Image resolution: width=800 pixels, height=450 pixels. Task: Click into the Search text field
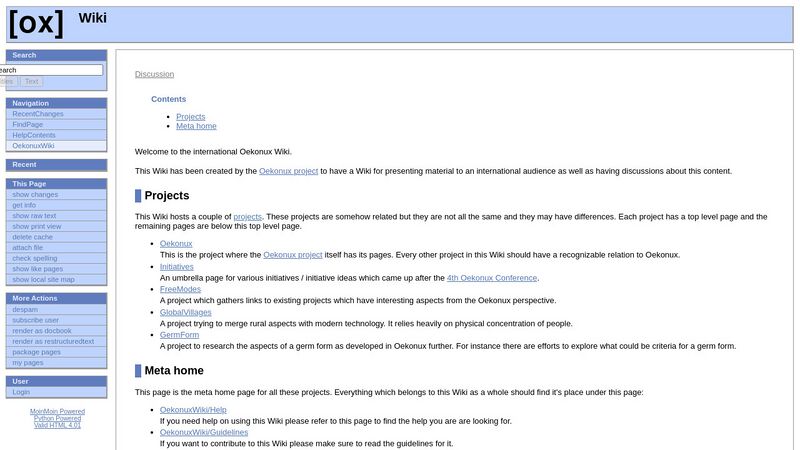coord(50,70)
